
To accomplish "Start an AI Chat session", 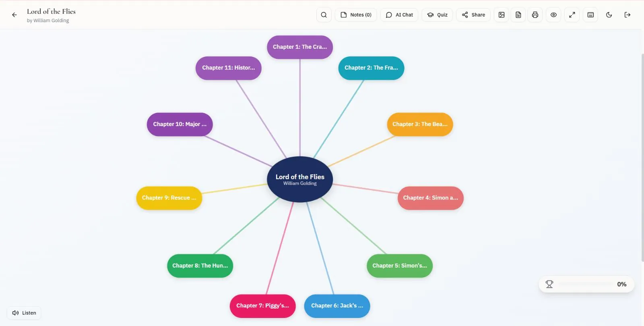I will pyautogui.click(x=399, y=15).
